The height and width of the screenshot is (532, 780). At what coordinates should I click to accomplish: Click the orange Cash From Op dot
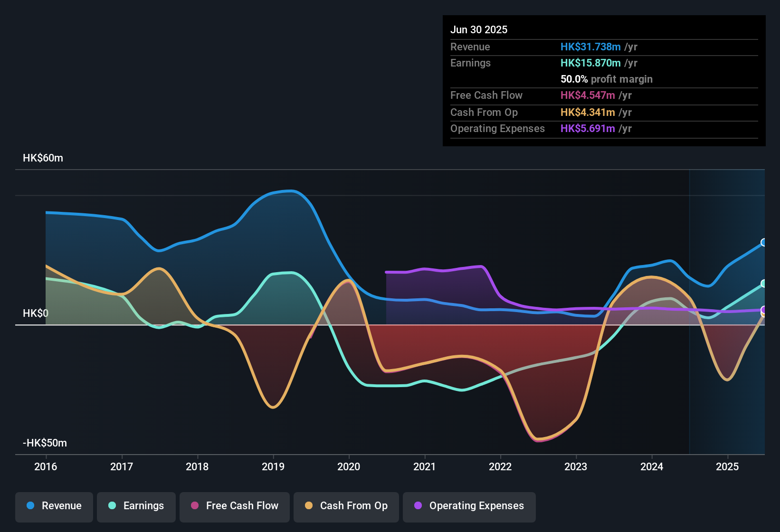(x=309, y=505)
